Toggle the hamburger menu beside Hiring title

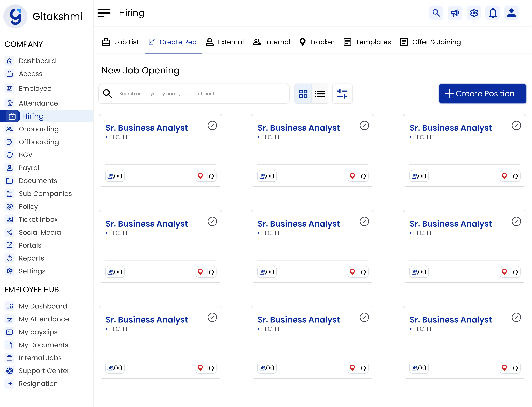[x=104, y=13]
